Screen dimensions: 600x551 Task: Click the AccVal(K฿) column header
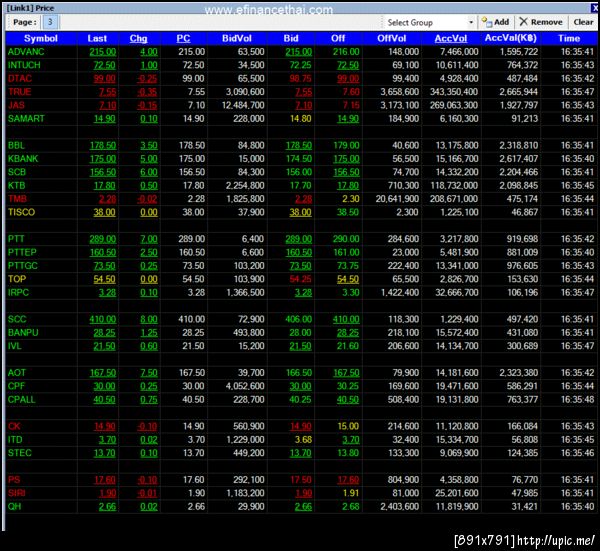tap(510, 38)
